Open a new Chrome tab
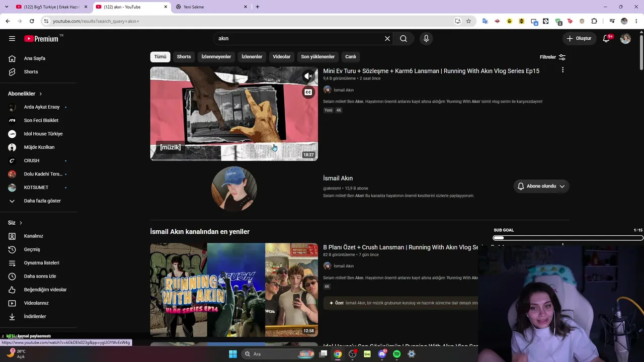644x362 pixels. (x=258, y=7)
